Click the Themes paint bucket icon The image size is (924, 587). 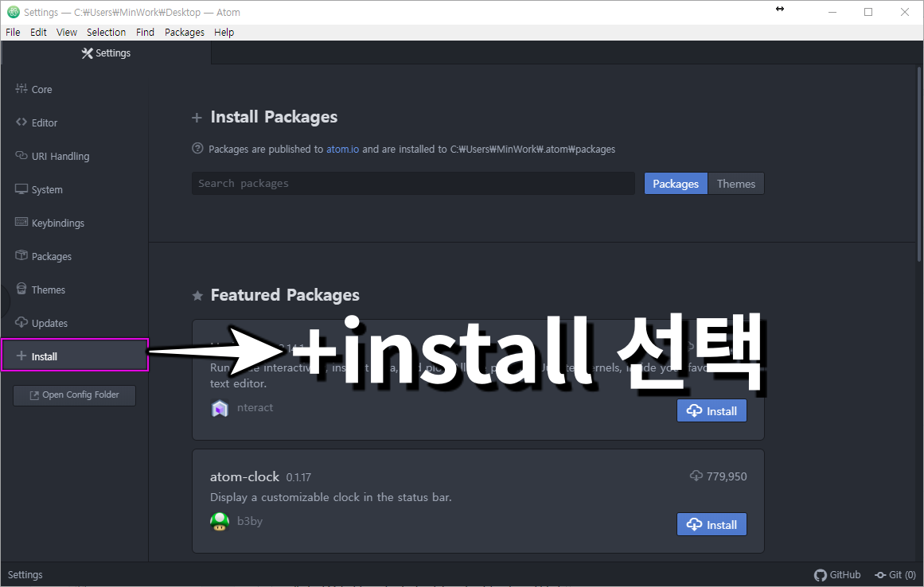21,289
